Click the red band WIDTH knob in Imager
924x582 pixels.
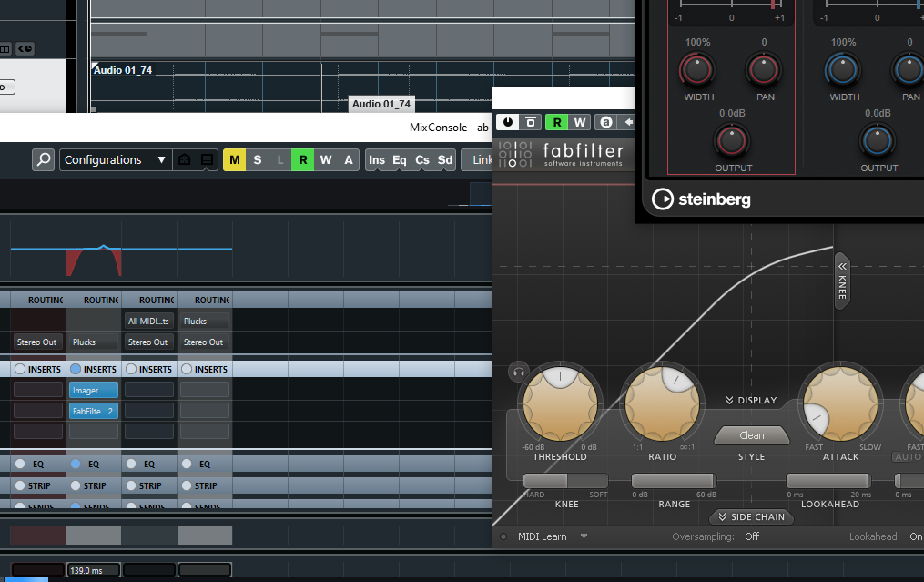698,70
